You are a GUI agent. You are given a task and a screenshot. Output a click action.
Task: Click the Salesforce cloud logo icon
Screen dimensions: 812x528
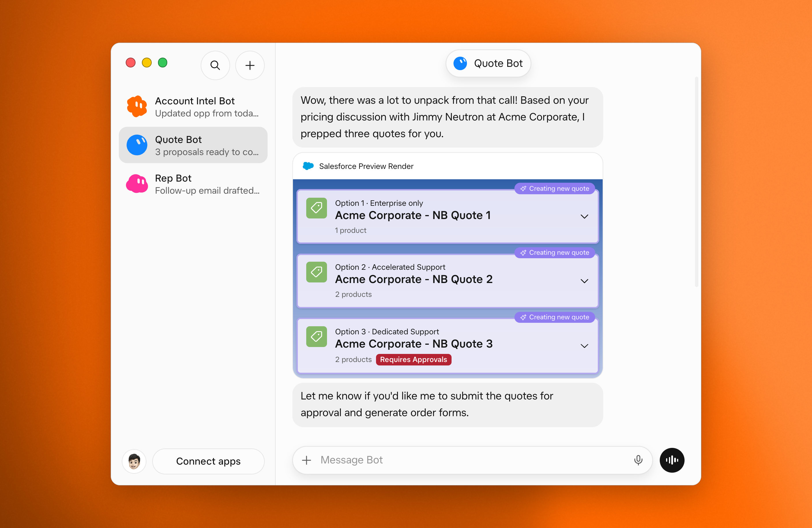[308, 166]
